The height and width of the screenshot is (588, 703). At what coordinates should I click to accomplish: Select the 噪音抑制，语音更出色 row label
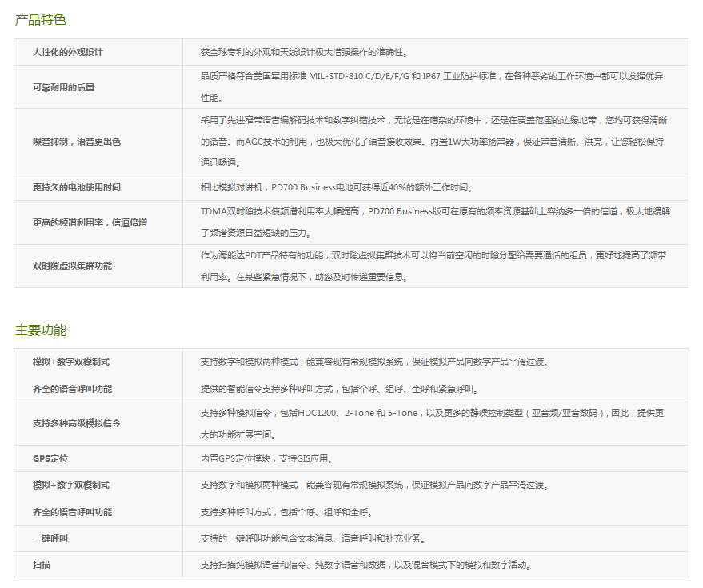[x=77, y=142]
